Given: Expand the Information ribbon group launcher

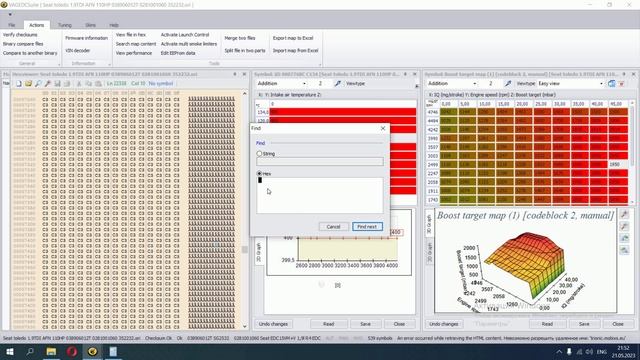Looking at the screenshot, I should pyautogui.click(x=109, y=64).
